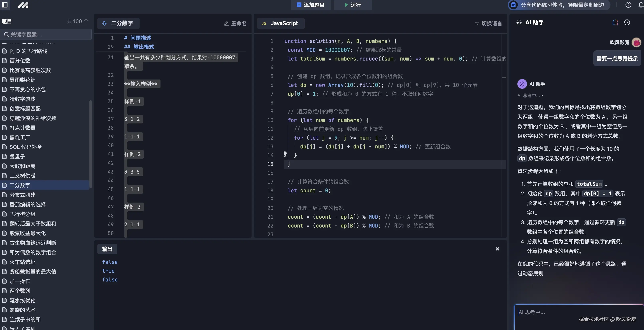Start a new AI chat conversation

615,22
